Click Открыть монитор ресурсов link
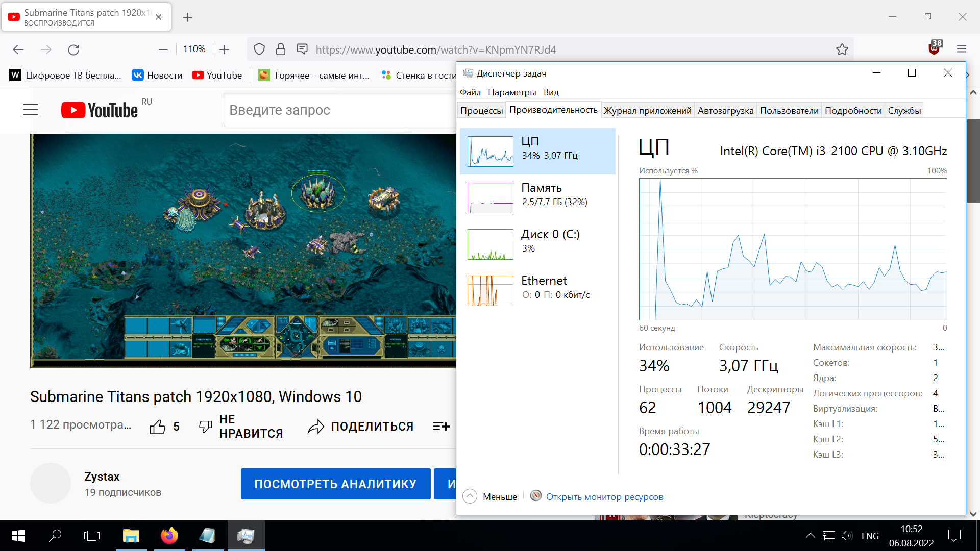 click(x=604, y=497)
